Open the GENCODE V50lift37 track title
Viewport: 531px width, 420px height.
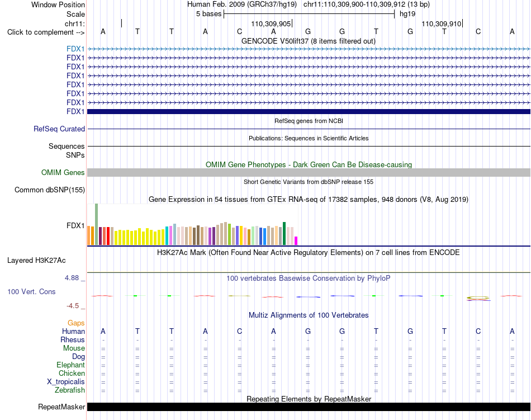click(308, 41)
